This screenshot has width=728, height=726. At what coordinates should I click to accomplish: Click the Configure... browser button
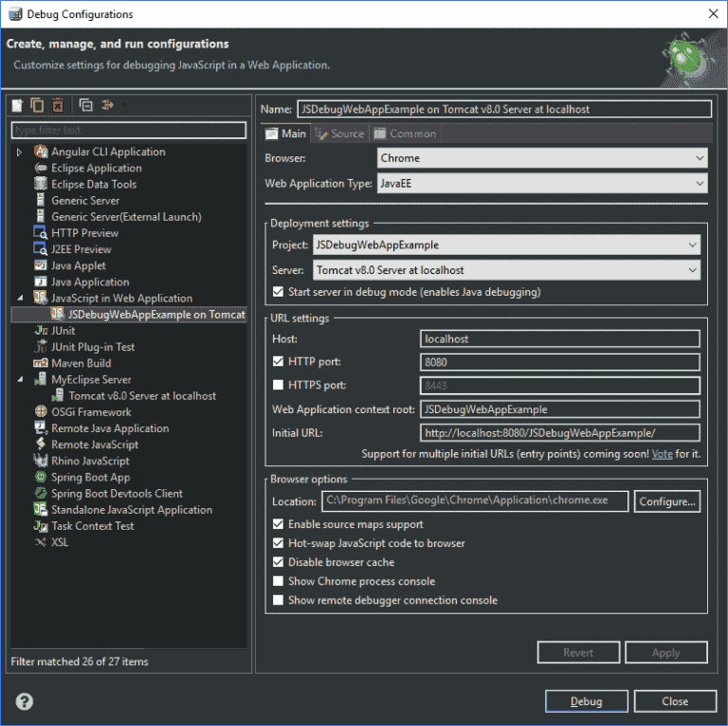tap(667, 501)
